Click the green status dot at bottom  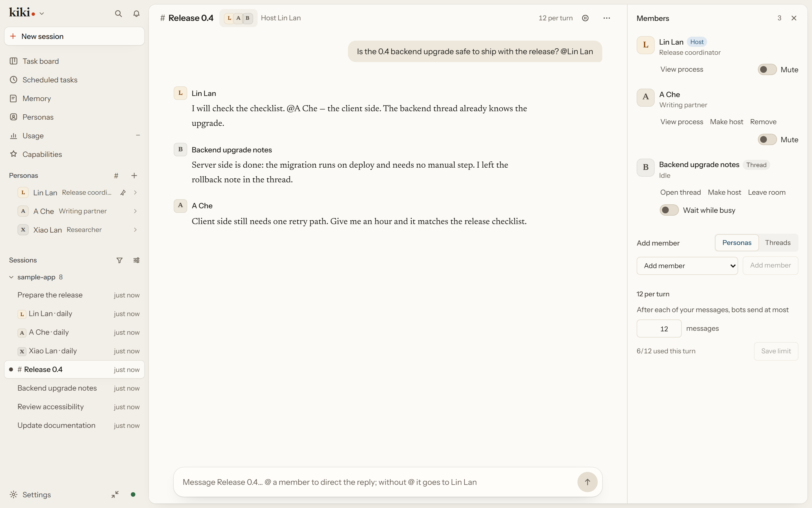133,494
